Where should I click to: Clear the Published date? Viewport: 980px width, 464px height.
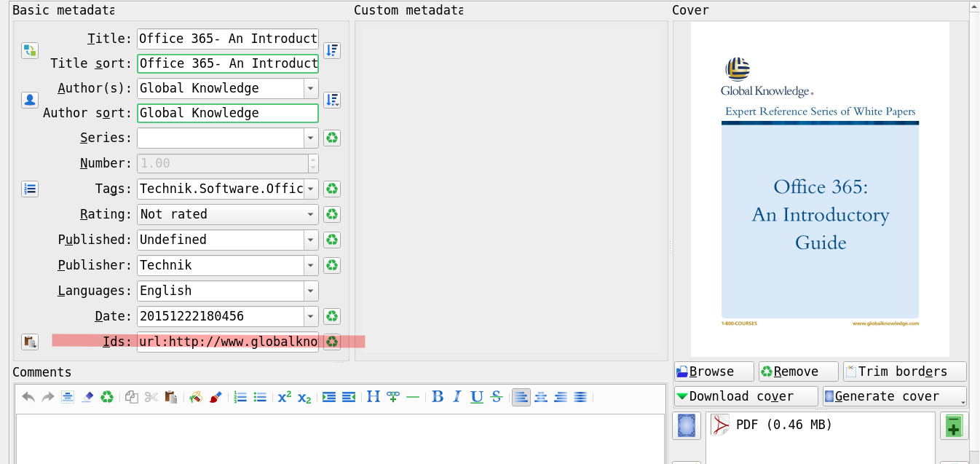tap(332, 240)
